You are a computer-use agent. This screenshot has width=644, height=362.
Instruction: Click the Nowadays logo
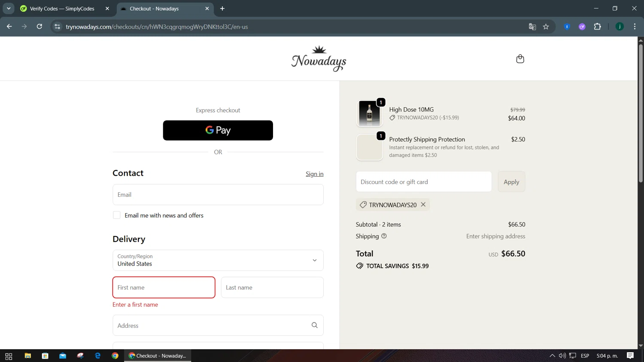click(x=319, y=59)
